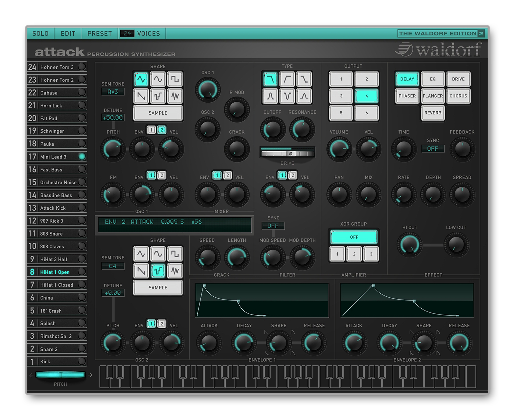Click the FLANGER effect button

(x=433, y=96)
